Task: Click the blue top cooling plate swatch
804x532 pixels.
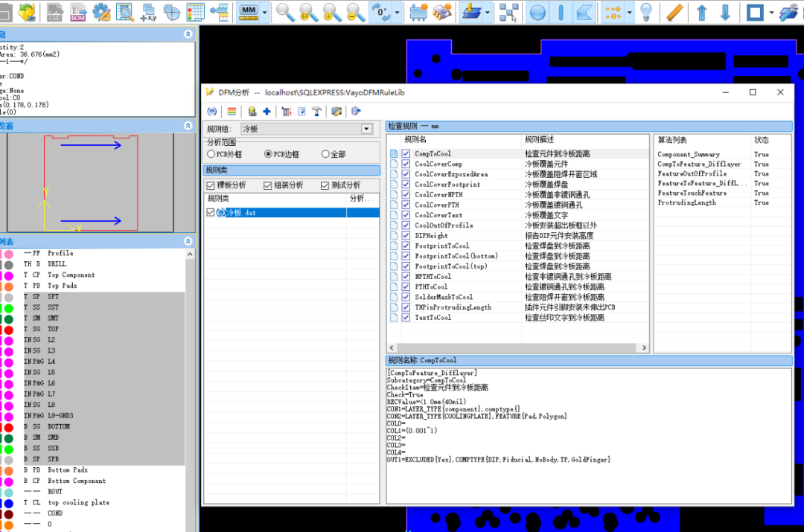Action: [9, 503]
